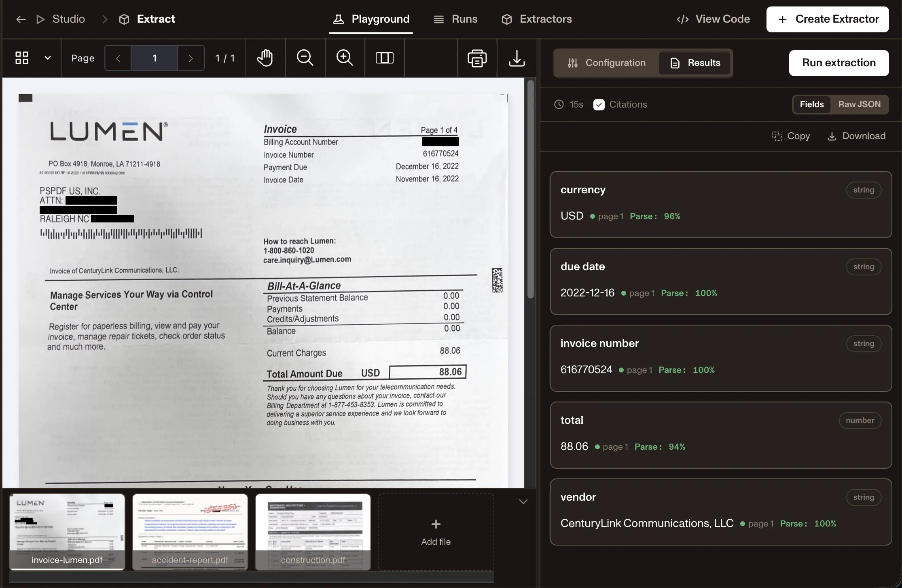
Task: Switch to the Results tab
Action: click(x=695, y=63)
